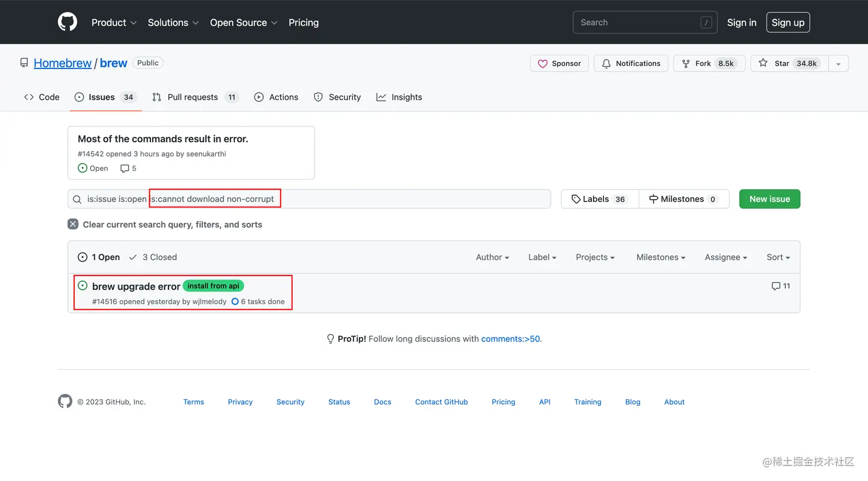Screen dimensions: 868x481
Task: Open the 'brew upgrade error' issue
Action: (136, 286)
